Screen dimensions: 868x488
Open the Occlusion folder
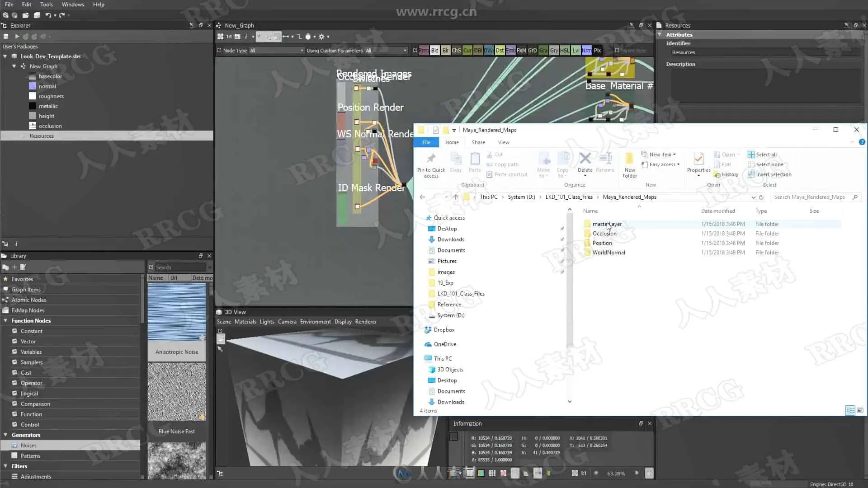(604, 234)
